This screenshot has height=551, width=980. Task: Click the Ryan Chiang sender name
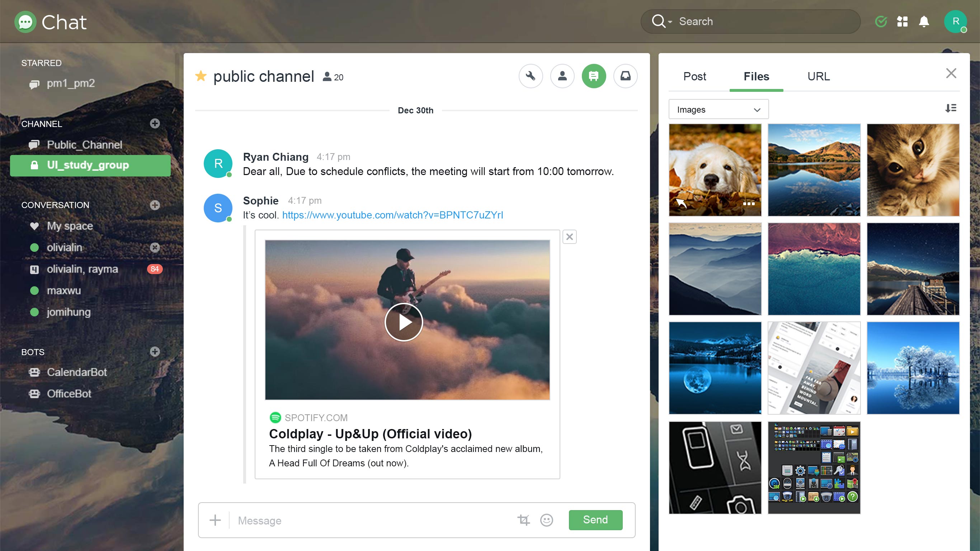[x=275, y=157]
